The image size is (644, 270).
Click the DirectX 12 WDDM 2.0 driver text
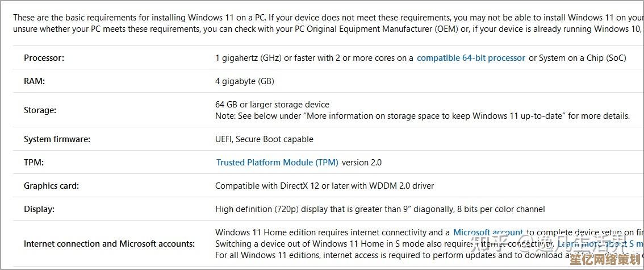click(x=324, y=186)
